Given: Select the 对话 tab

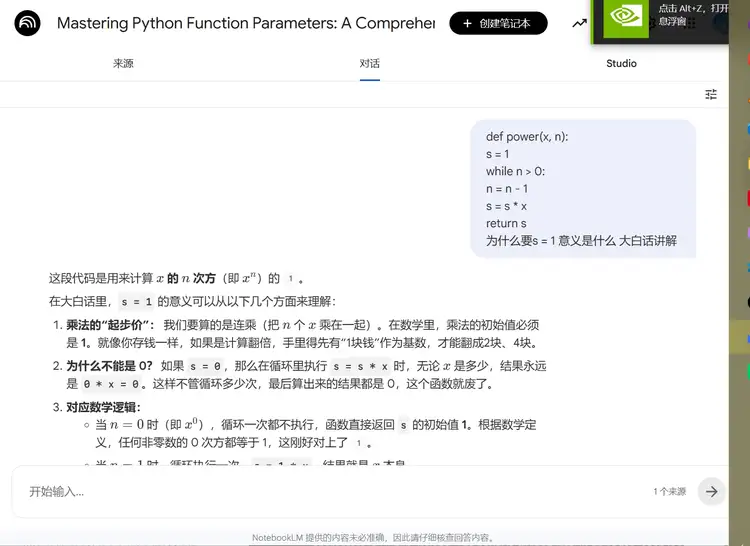Looking at the screenshot, I should (x=370, y=64).
